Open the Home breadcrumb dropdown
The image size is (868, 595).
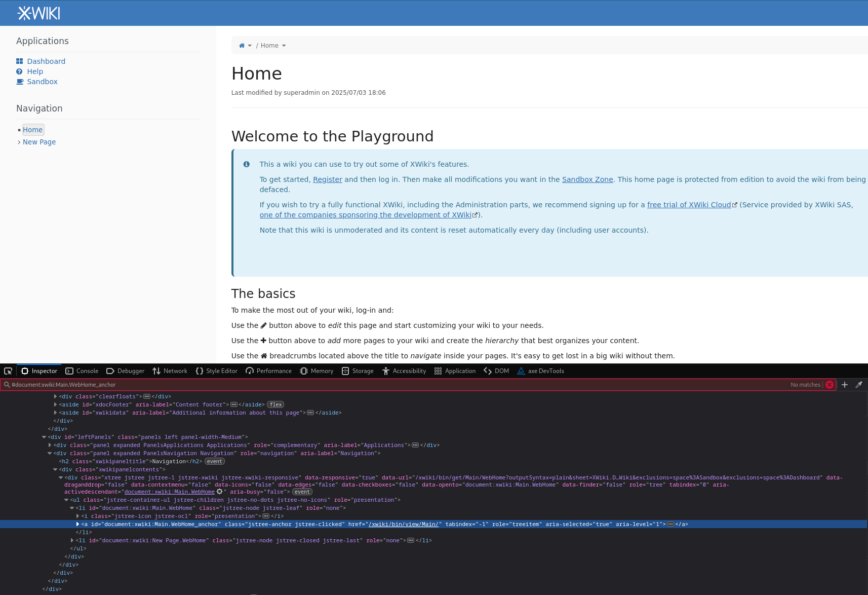[x=284, y=46]
